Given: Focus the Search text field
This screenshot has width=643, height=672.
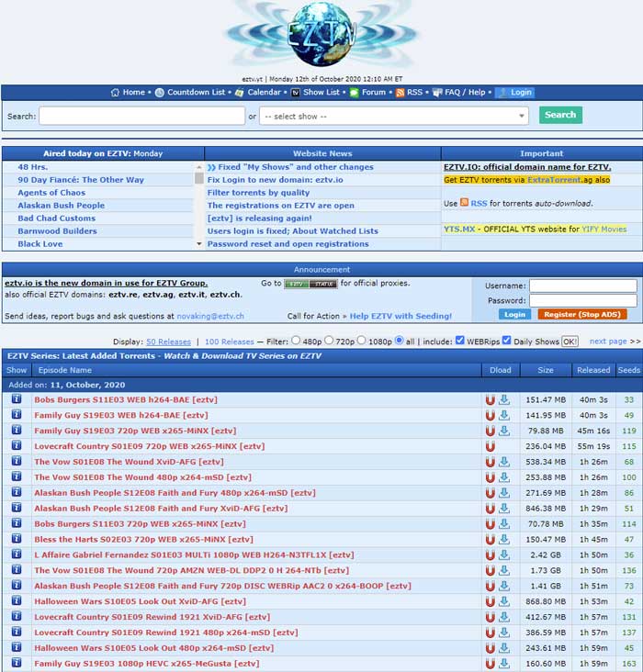Looking at the screenshot, I should (x=142, y=117).
